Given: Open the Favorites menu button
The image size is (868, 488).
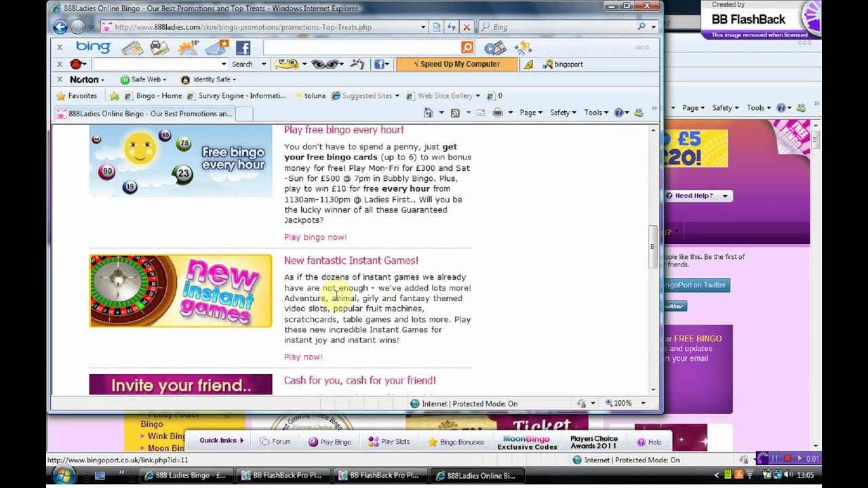Looking at the screenshot, I should 77,96.
